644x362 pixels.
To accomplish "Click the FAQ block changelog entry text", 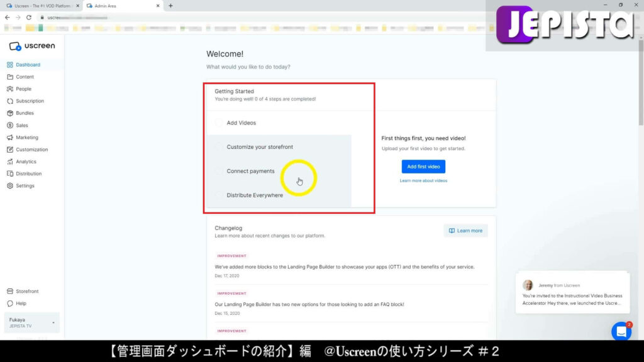I will pyautogui.click(x=309, y=305).
